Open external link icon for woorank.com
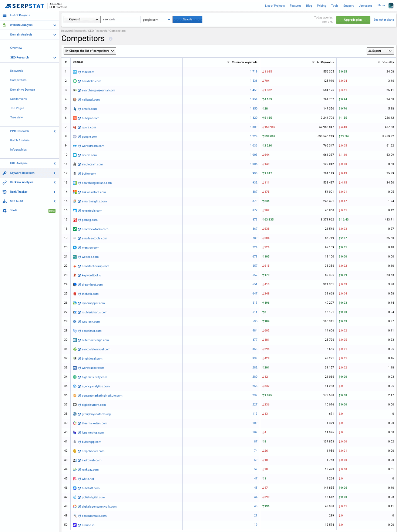397x532 pixels. [x=79, y=321]
